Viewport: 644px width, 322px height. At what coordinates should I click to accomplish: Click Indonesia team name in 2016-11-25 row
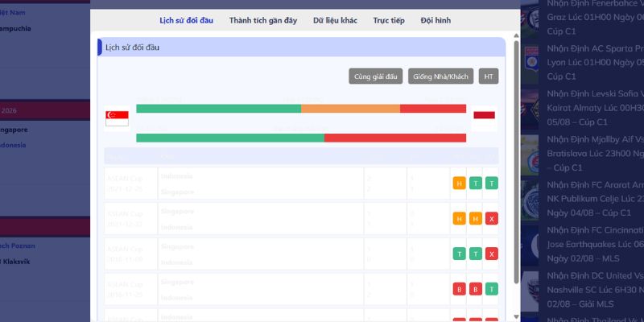tap(176, 298)
